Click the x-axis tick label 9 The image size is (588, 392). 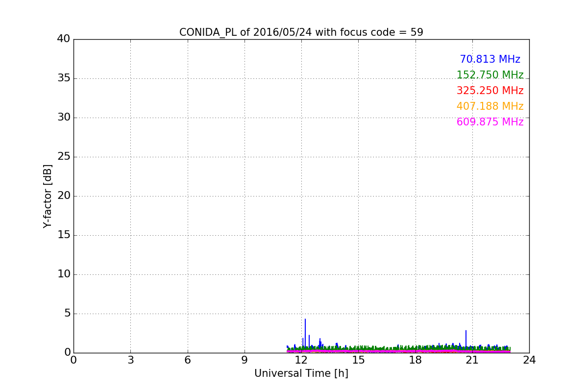click(245, 360)
